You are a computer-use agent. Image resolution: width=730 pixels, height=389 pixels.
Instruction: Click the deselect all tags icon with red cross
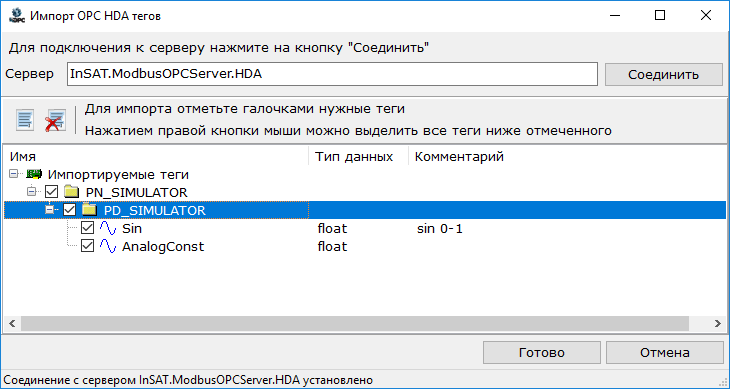click(55, 120)
